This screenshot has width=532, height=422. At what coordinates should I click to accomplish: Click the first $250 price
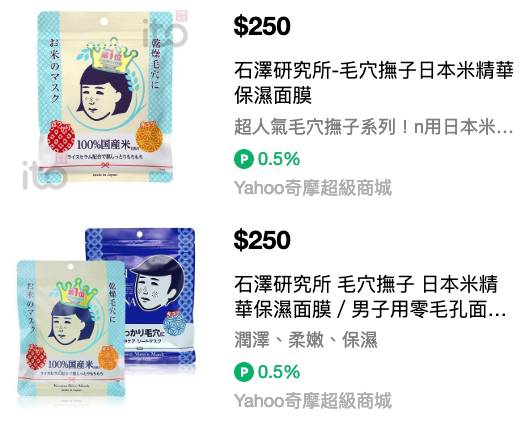262,26
